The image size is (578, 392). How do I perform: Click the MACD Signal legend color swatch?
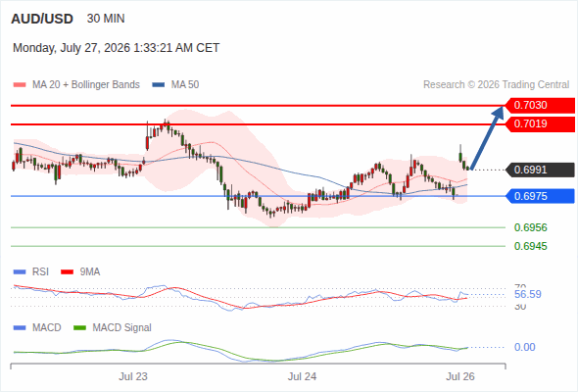pyautogui.click(x=80, y=328)
